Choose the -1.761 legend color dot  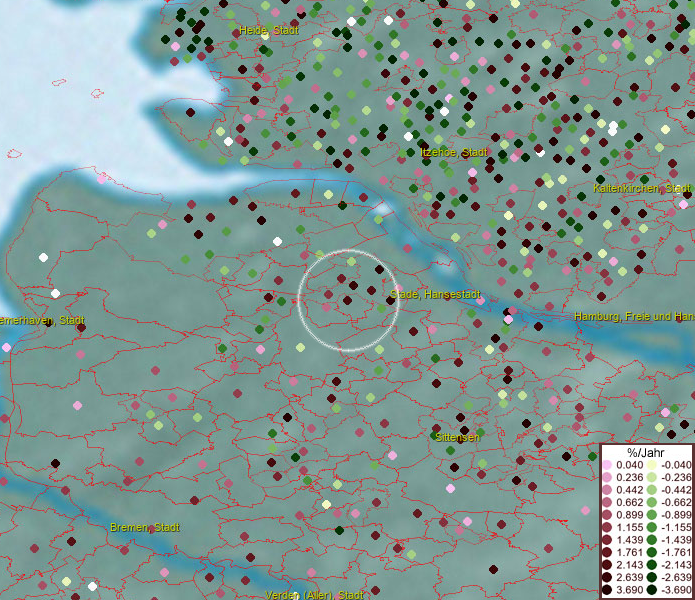pyautogui.click(x=652, y=552)
